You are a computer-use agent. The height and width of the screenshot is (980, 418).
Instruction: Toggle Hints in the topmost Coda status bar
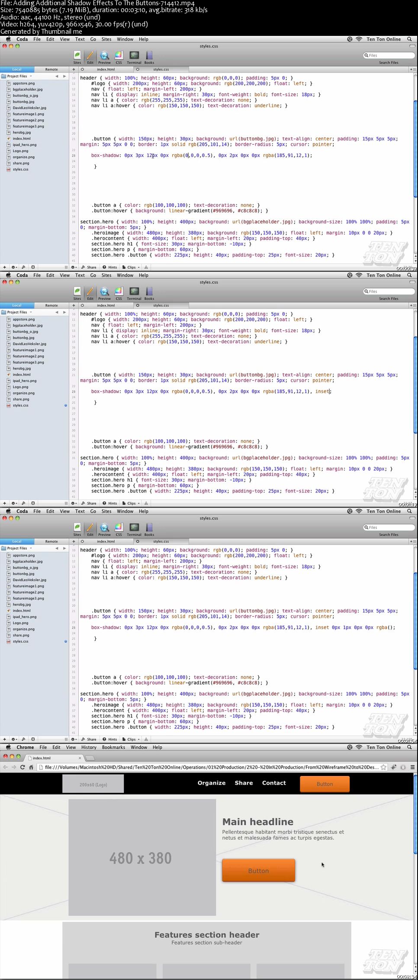(110, 267)
